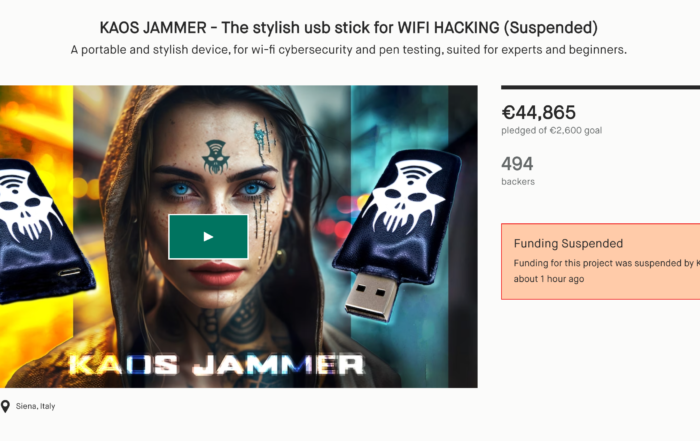Click the 494 backers count

coord(517,164)
